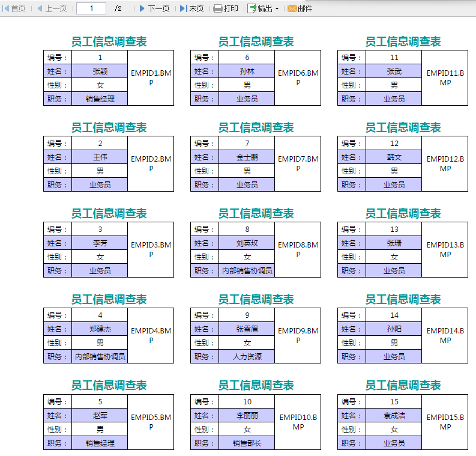Click title 员工信息调查表 above employee 15
The image size is (476, 456).
(x=403, y=385)
